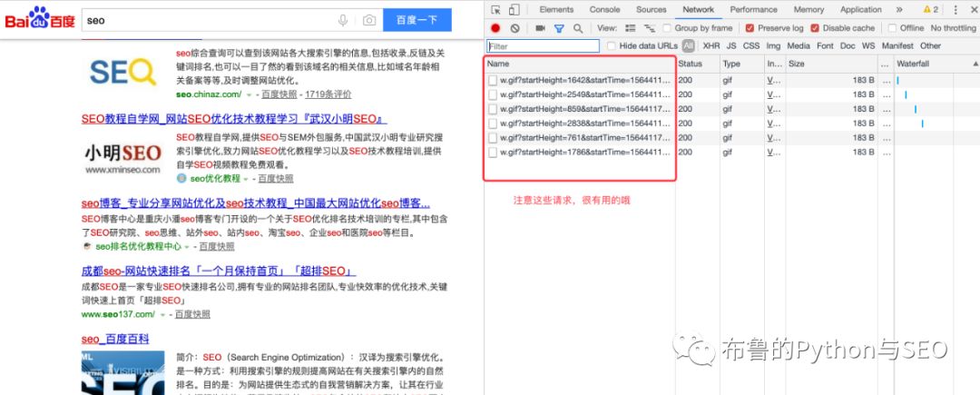Uncheck Disable cache checkbox
Image resolution: width=980 pixels, height=395 pixels.
pos(814,28)
